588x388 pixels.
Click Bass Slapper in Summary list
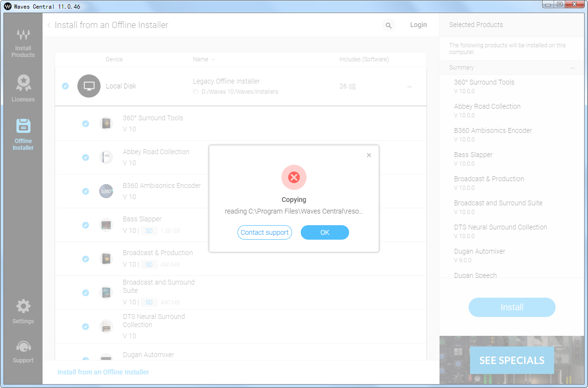473,155
